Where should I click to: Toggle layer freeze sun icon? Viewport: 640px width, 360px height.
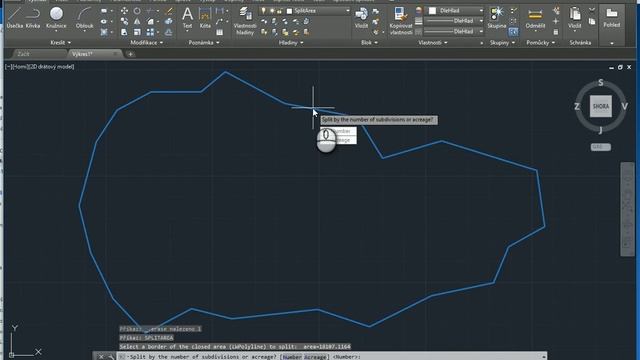(x=271, y=11)
